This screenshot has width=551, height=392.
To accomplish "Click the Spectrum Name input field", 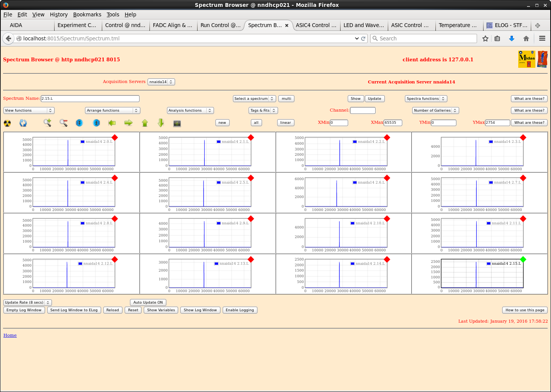I will [90, 99].
